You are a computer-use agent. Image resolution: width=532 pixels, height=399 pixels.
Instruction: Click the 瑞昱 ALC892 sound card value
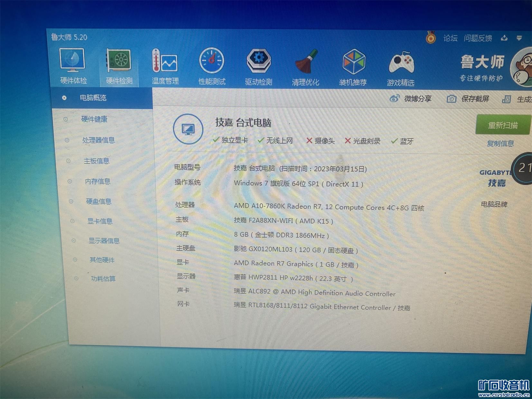click(315, 292)
